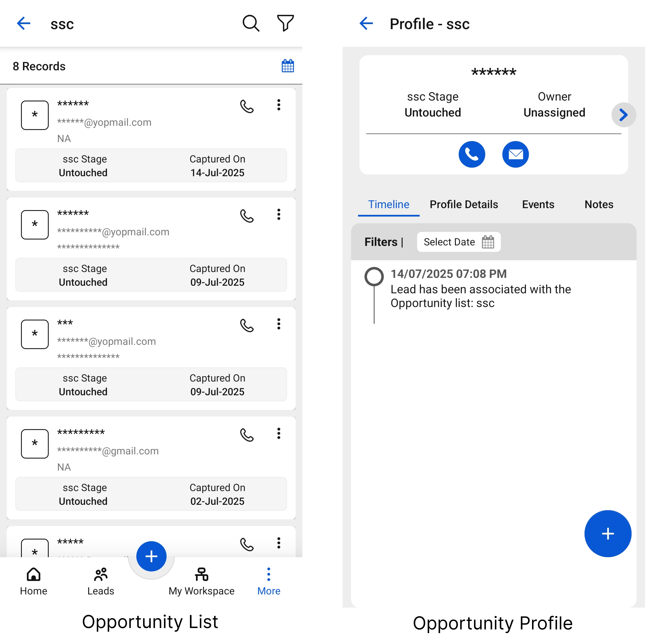
Task: Open My Workspace in bottom navigation
Action: pos(201,581)
